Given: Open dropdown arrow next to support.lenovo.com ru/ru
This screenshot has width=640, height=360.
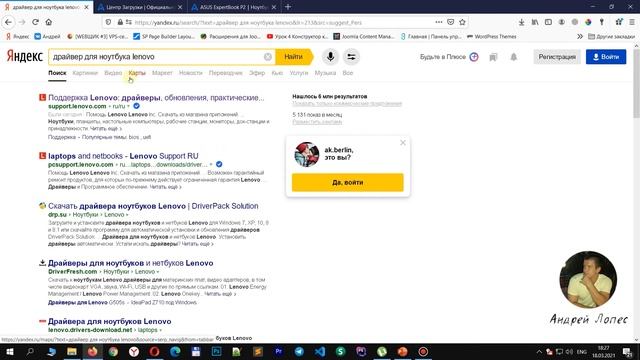Looking at the screenshot, I should point(128,106).
